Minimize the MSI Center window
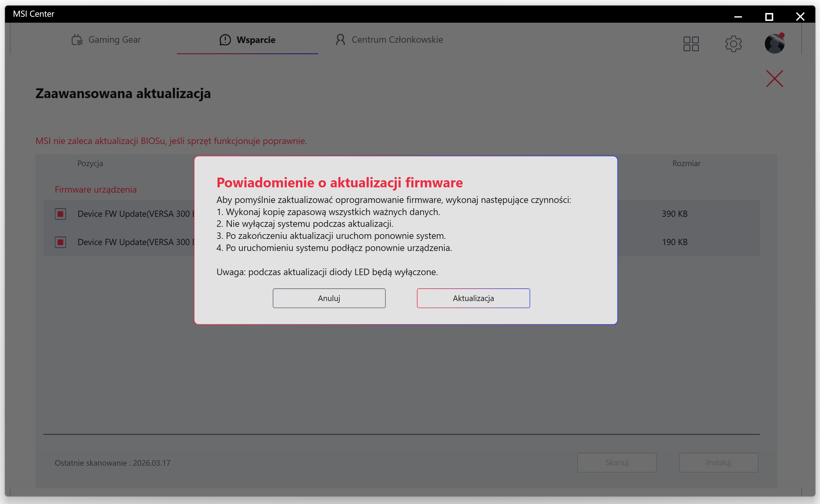 [x=738, y=16]
